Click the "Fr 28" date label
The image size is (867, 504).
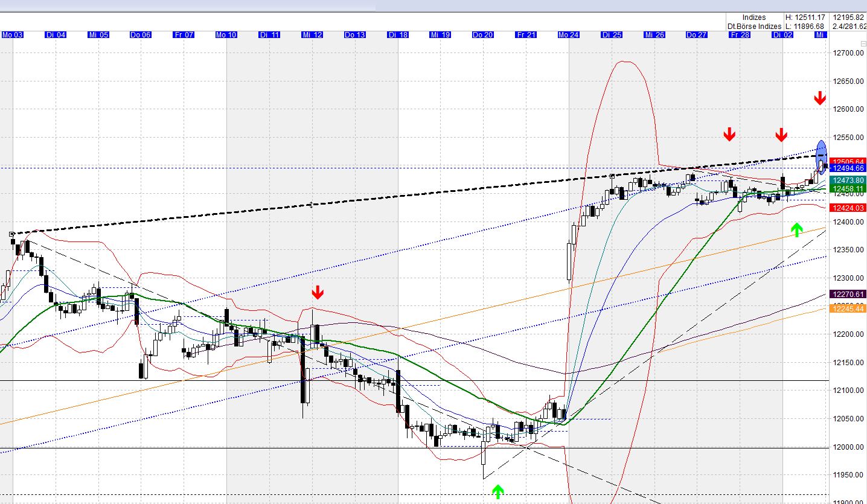pyautogui.click(x=740, y=35)
